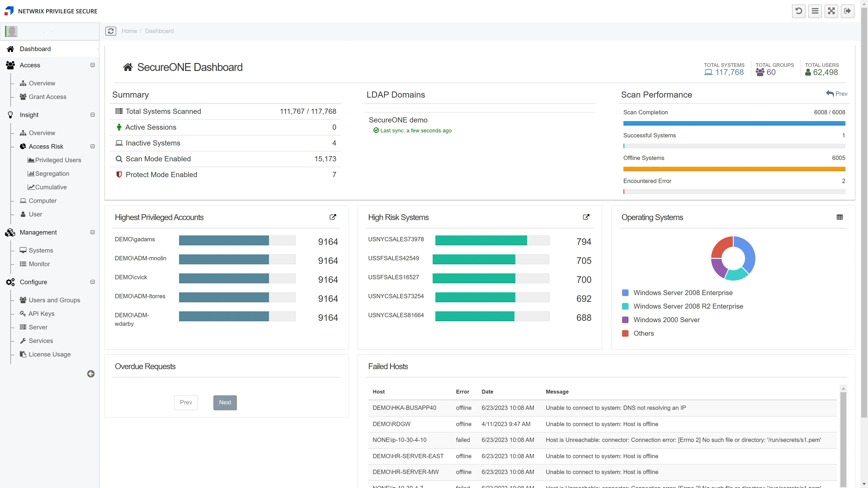The height and width of the screenshot is (488, 868).
Task: Click the breadcrumb refresh button beside Home
Action: [x=111, y=31]
